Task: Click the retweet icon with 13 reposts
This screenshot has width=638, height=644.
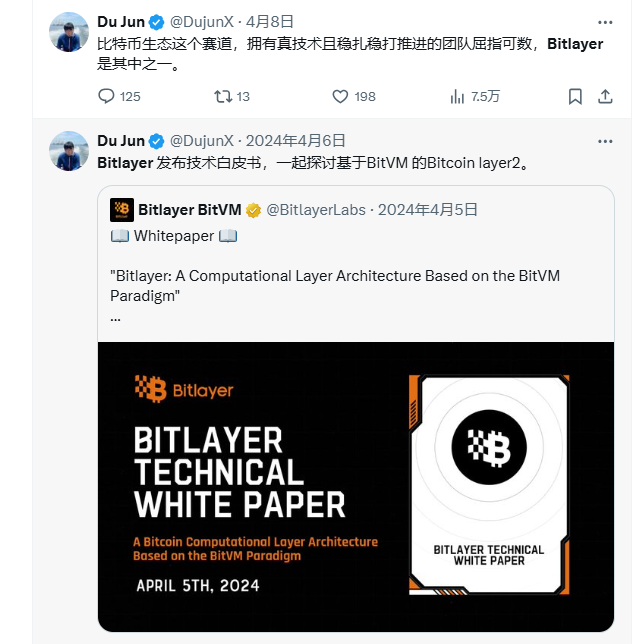Action: (223, 97)
